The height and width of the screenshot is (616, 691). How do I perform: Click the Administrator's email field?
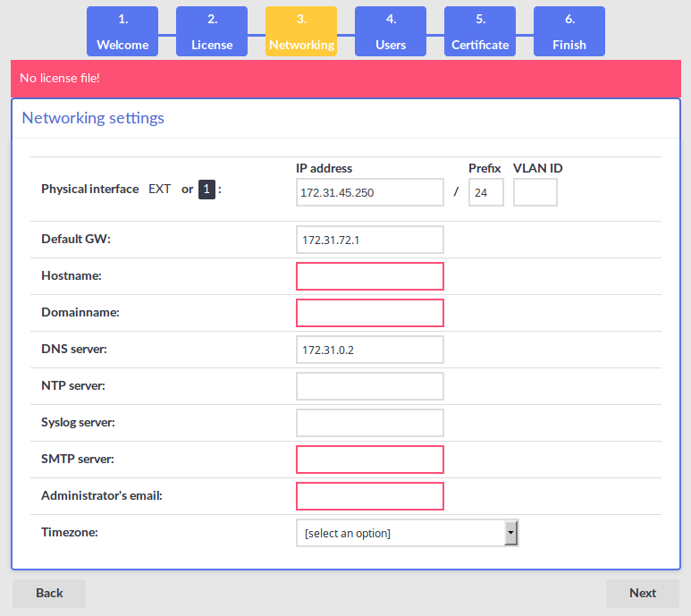pos(369,496)
